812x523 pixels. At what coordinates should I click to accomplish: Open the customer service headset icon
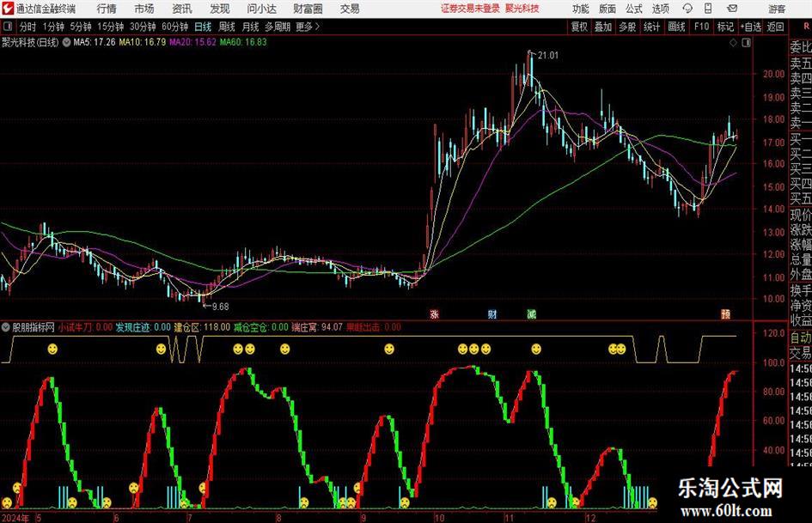tap(687, 9)
